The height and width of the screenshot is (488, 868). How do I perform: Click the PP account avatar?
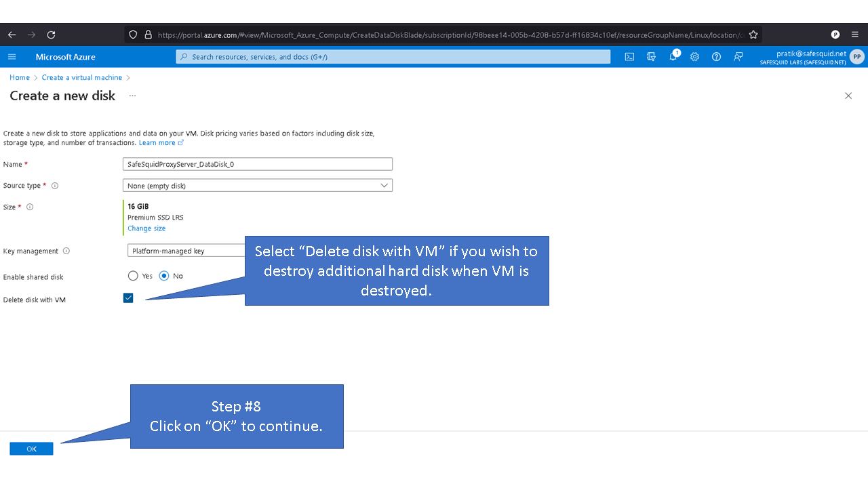(857, 57)
